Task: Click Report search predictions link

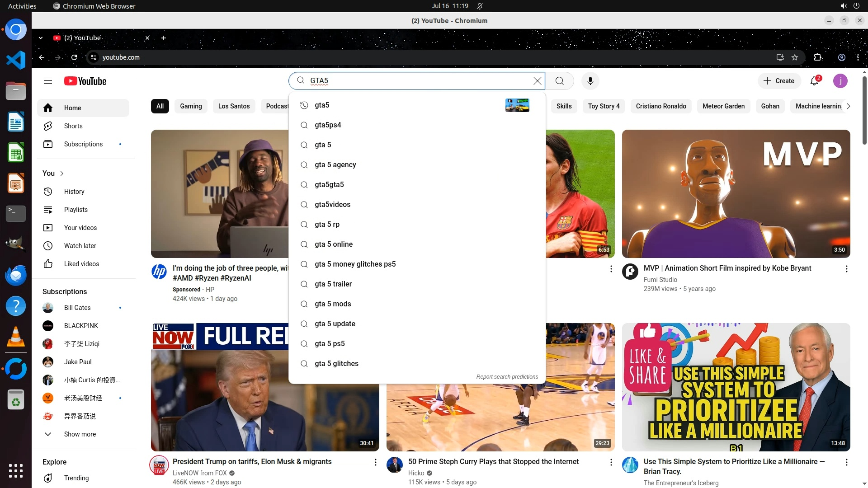Action: [x=507, y=377]
